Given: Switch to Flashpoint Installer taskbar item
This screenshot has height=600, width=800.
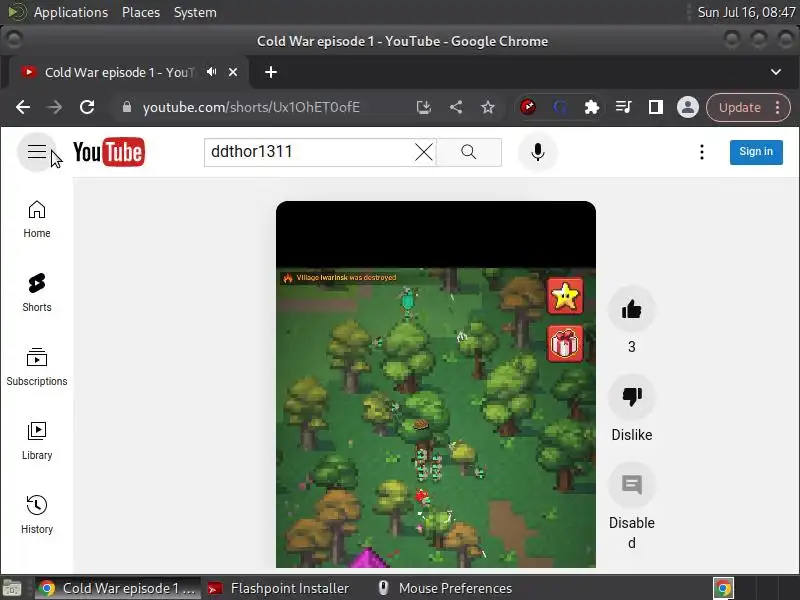Looking at the screenshot, I should 279,588.
